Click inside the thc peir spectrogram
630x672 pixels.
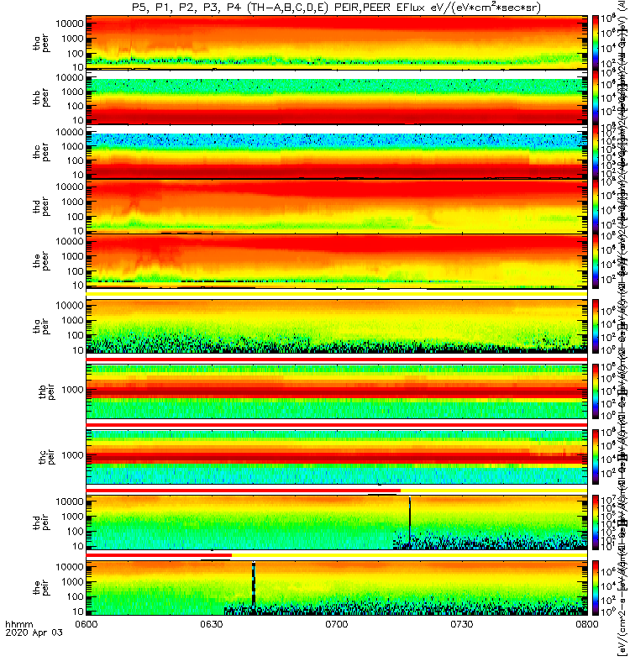pos(337,457)
